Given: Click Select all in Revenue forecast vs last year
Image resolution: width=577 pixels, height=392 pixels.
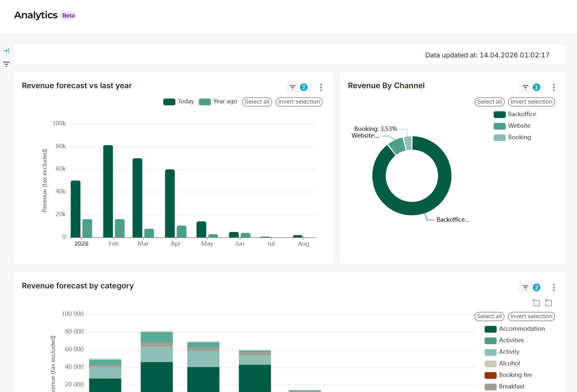Looking at the screenshot, I should 257,102.
